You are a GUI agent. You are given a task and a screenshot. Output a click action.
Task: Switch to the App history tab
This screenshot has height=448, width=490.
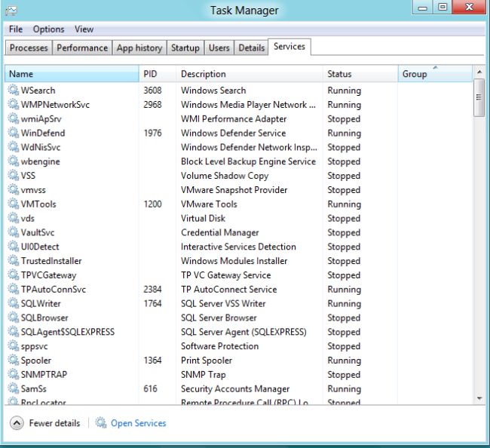coord(139,48)
